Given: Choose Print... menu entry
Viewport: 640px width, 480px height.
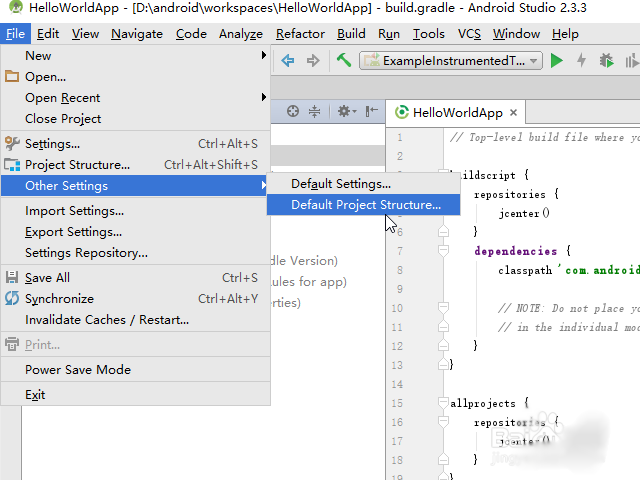Looking at the screenshot, I should click(x=136, y=345).
